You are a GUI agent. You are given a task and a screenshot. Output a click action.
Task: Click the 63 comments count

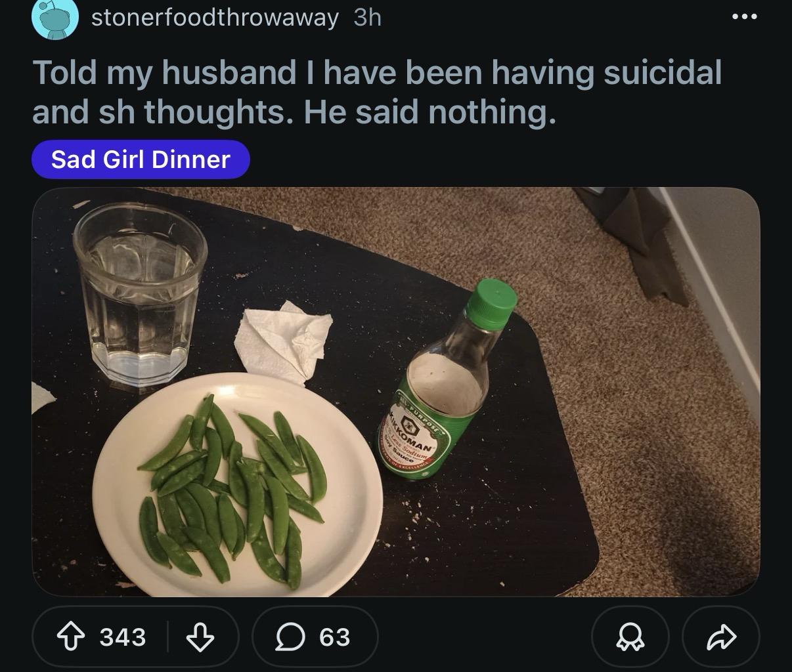tap(335, 637)
